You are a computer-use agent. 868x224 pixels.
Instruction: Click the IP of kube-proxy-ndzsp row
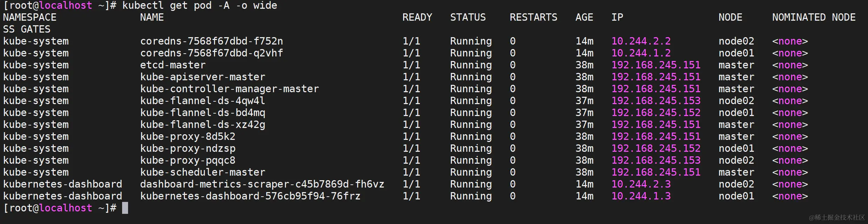click(x=656, y=148)
